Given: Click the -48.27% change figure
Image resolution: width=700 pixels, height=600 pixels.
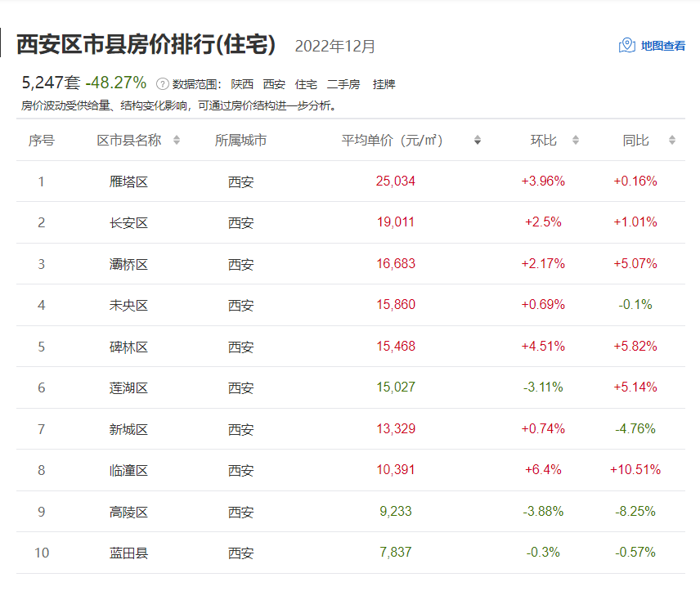Looking at the screenshot, I should tap(116, 83).
